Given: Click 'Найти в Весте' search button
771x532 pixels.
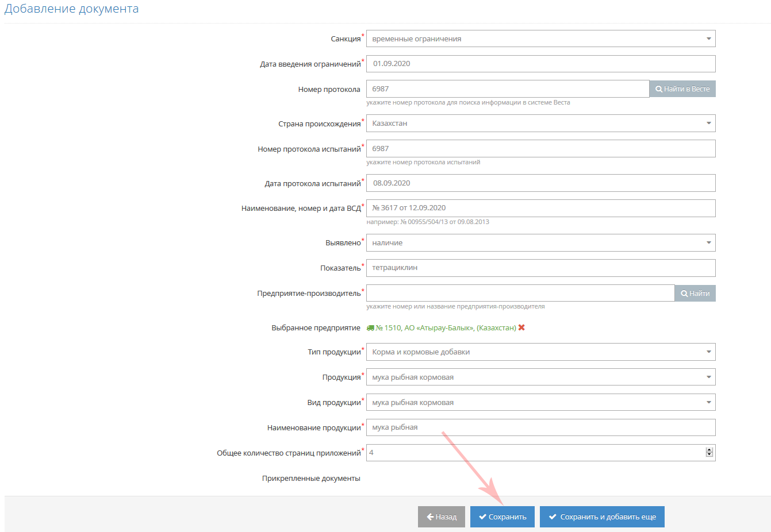Looking at the screenshot, I should click(682, 89).
